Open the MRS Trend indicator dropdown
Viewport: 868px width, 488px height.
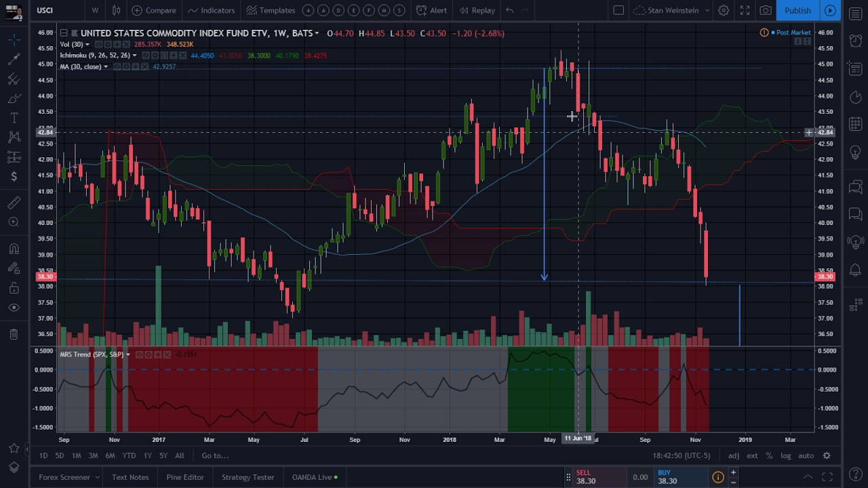(x=127, y=354)
